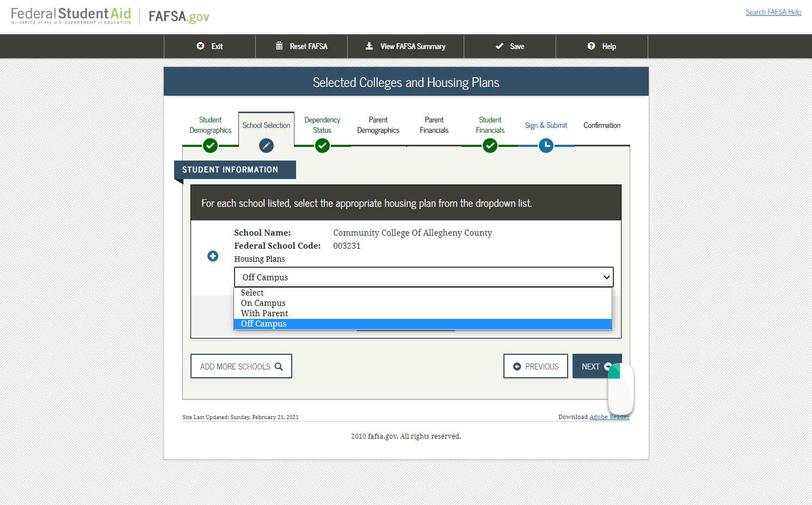Click the download icon for View FAFSA Summary
Screen dimensions: 812x505
click(370, 46)
